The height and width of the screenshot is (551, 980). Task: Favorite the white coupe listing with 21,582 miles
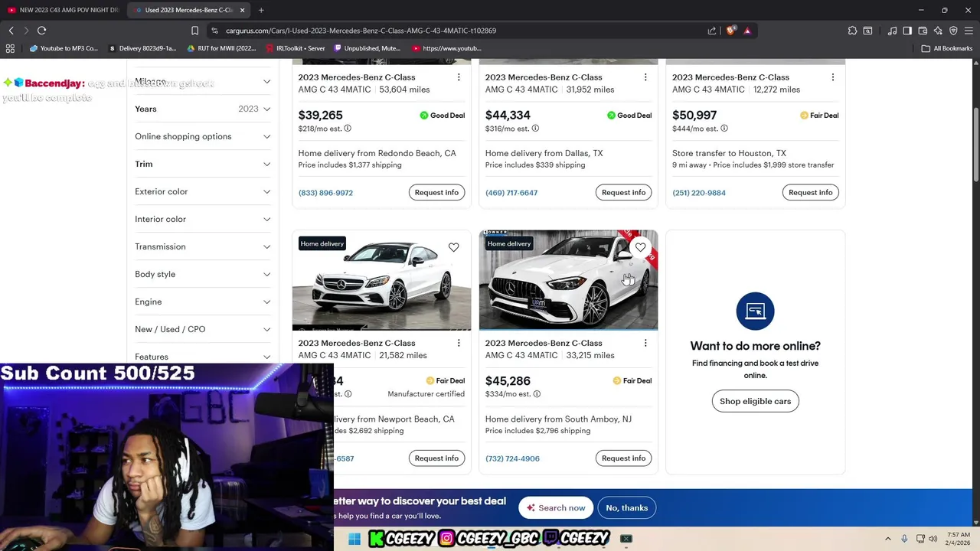pyautogui.click(x=453, y=247)
